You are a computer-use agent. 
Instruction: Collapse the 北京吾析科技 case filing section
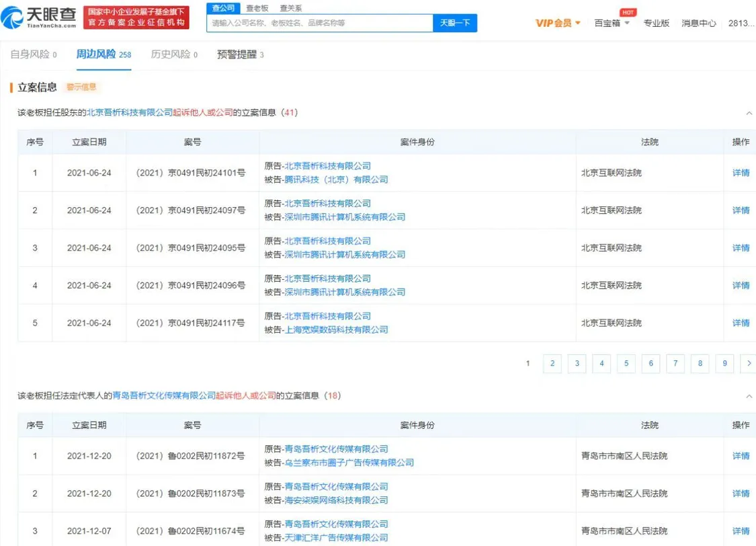click(749, 113)
